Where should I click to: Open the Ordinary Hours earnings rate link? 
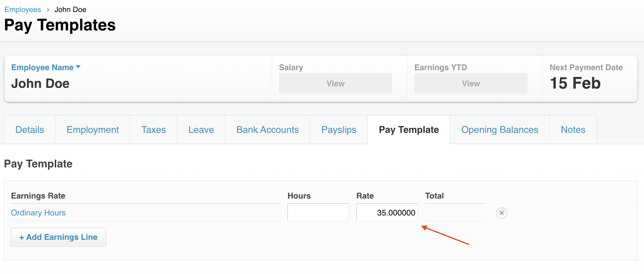coord(38,213)
